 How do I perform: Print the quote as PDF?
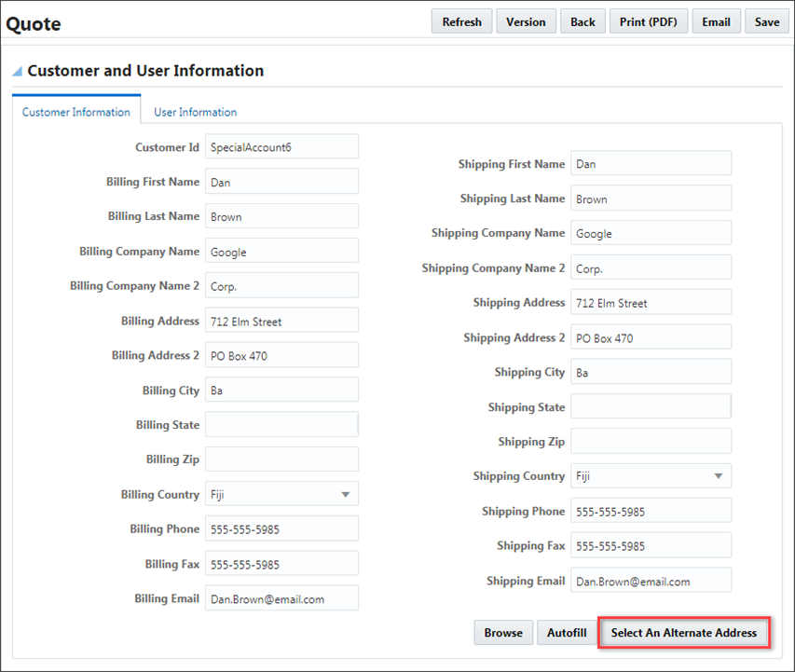tap(649, 21)
